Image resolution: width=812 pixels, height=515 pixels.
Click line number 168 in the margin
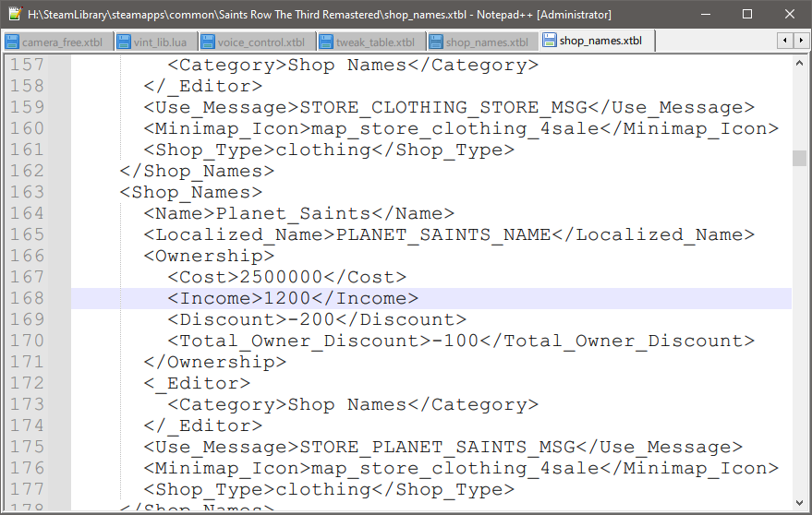click(28, 298)
